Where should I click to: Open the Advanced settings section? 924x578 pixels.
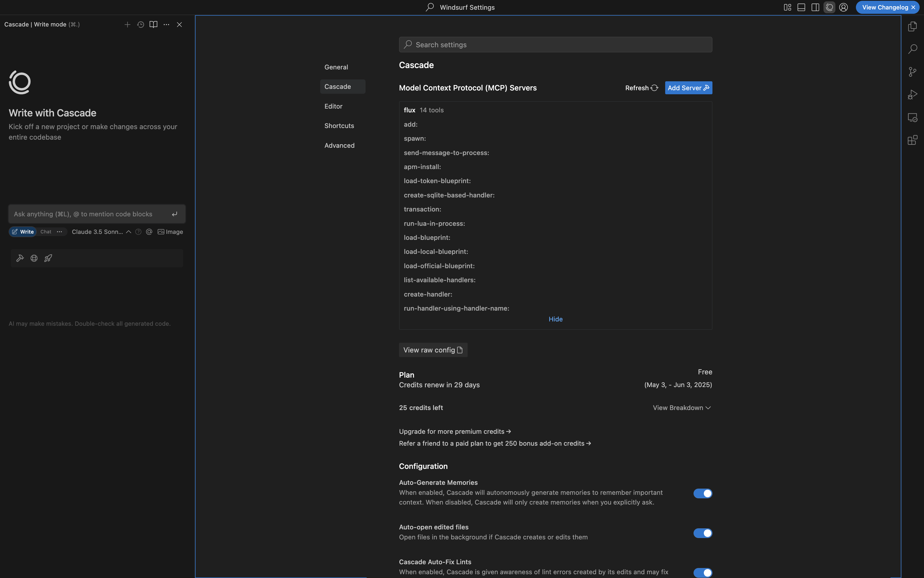click(339, 145)
